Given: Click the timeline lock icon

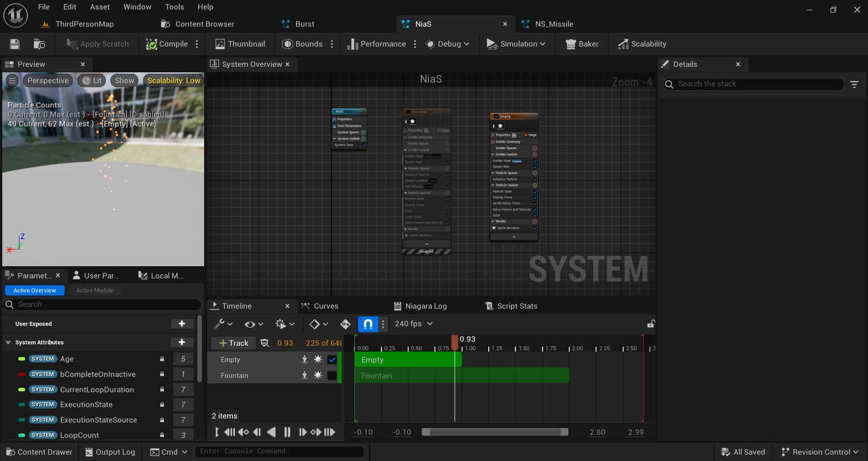Looking at the screenshot, I should [x=651, y=324].
